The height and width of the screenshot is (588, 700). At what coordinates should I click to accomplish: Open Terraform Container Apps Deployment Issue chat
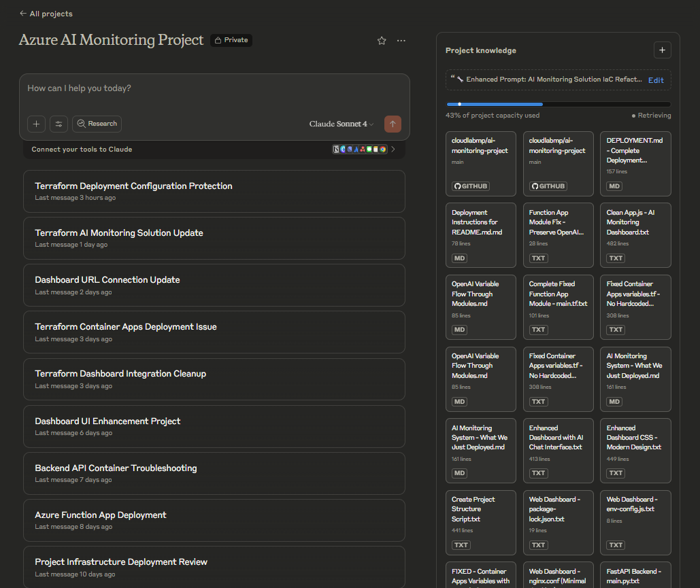[214, 332]
